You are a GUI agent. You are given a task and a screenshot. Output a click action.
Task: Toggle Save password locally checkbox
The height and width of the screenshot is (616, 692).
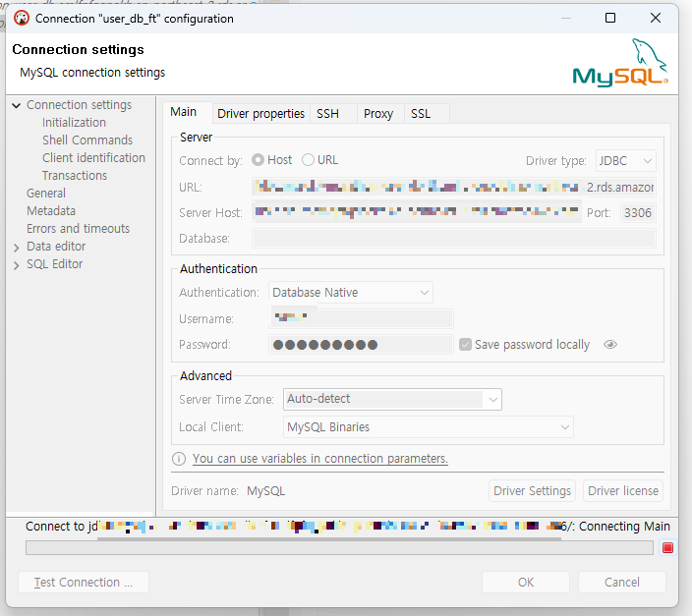click(x=465, y=344)
